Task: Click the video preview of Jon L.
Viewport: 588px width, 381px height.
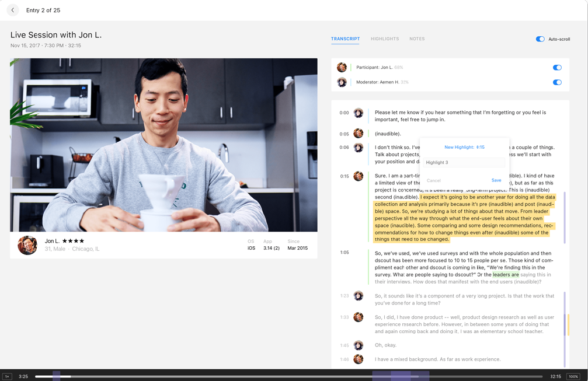Action: click(x=163, y=145)
